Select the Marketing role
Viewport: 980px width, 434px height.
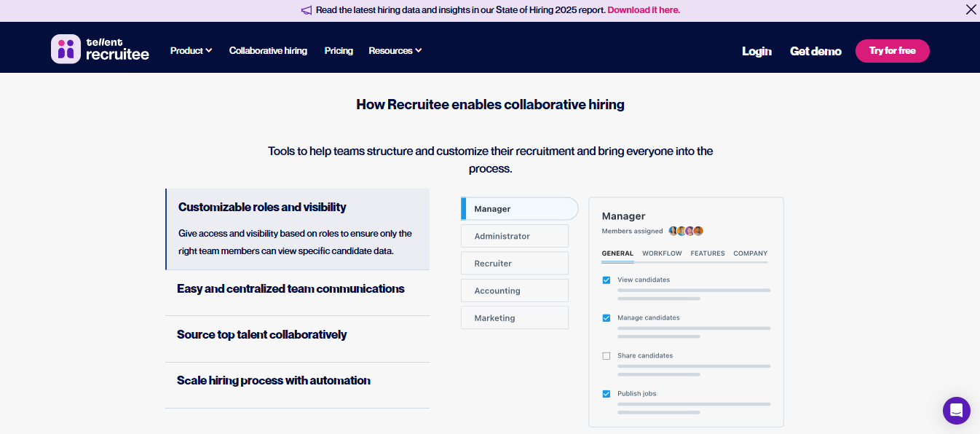click(x=515, y=318)
